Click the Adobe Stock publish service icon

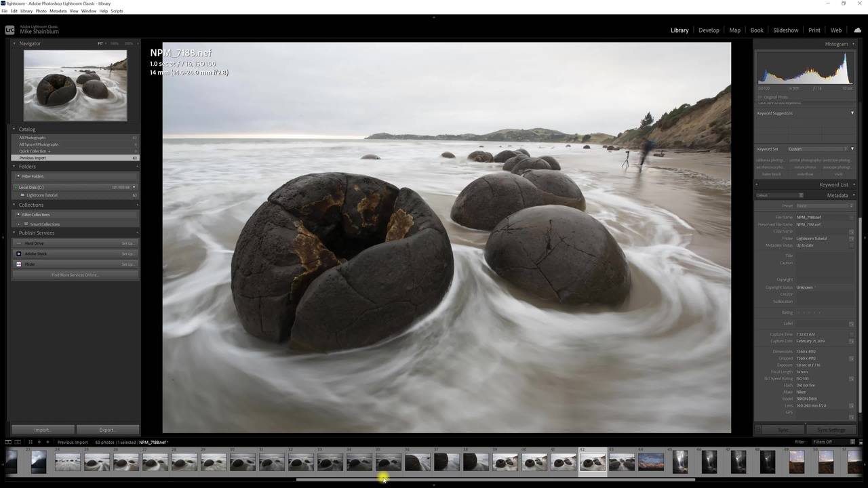(19, 253)
